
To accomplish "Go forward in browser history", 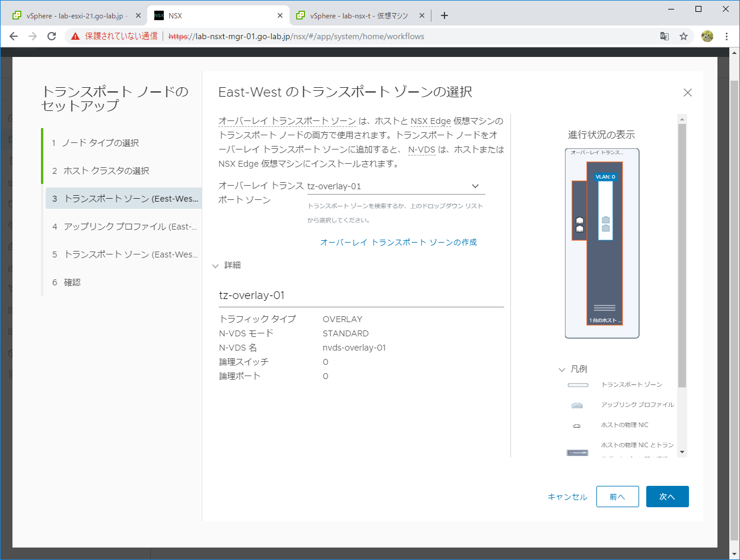I will coord(33,36).
